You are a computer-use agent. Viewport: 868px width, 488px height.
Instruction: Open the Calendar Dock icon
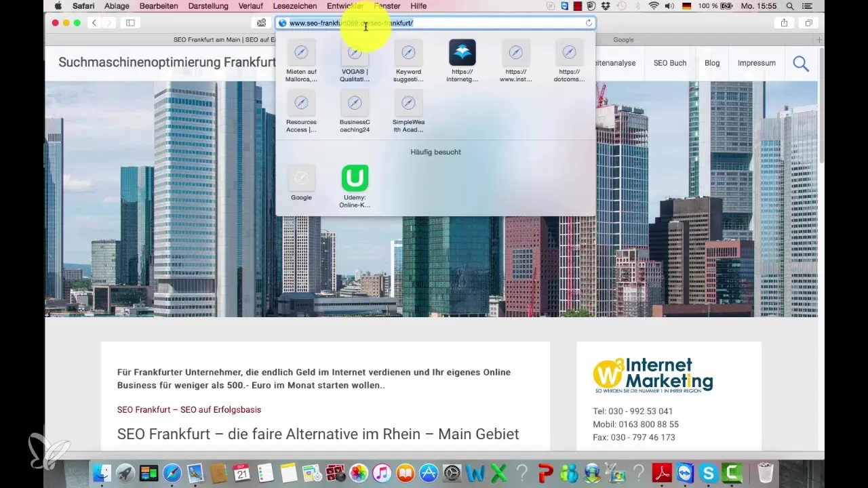click(242, 472)
